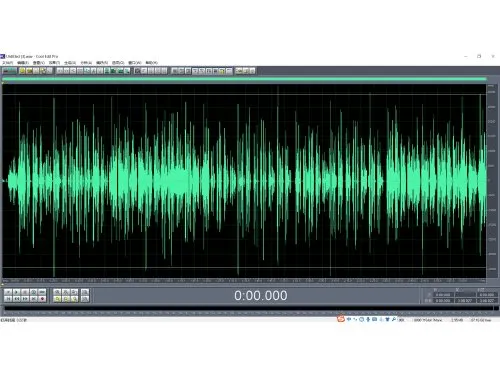Open the 文件(F) menu

point(8,63)
